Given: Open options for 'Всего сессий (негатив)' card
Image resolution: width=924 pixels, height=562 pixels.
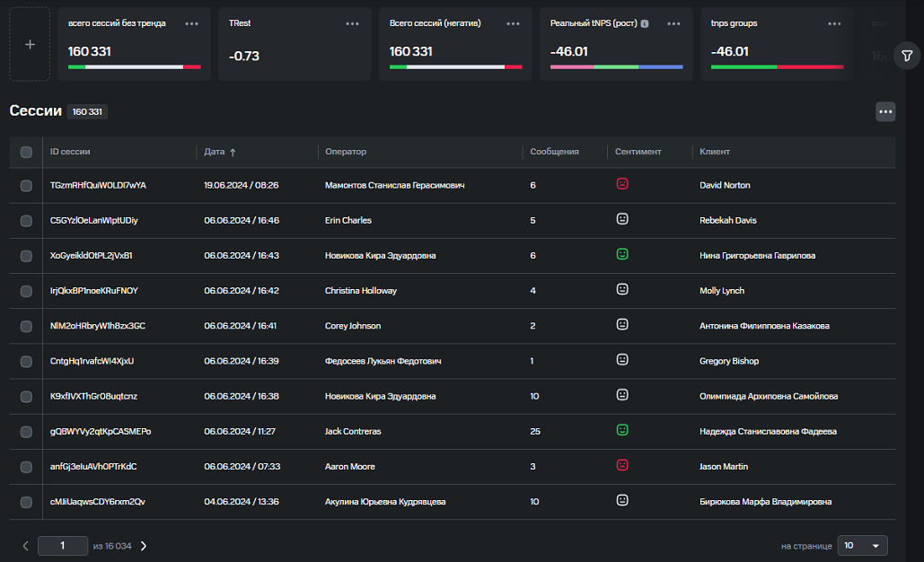Looking at the screenshot, I should [514, 23].
